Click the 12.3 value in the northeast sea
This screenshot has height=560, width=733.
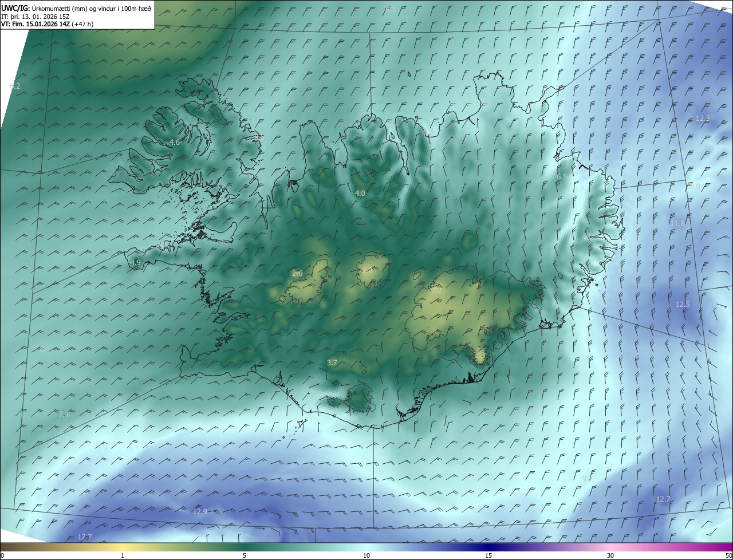(x=703, y=119)
